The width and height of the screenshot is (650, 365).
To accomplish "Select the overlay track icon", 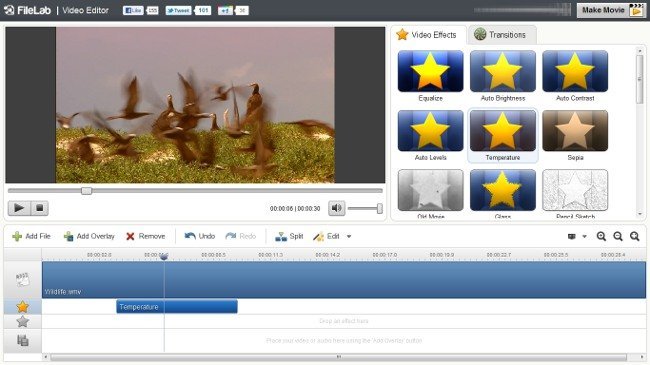I will 22,341.
